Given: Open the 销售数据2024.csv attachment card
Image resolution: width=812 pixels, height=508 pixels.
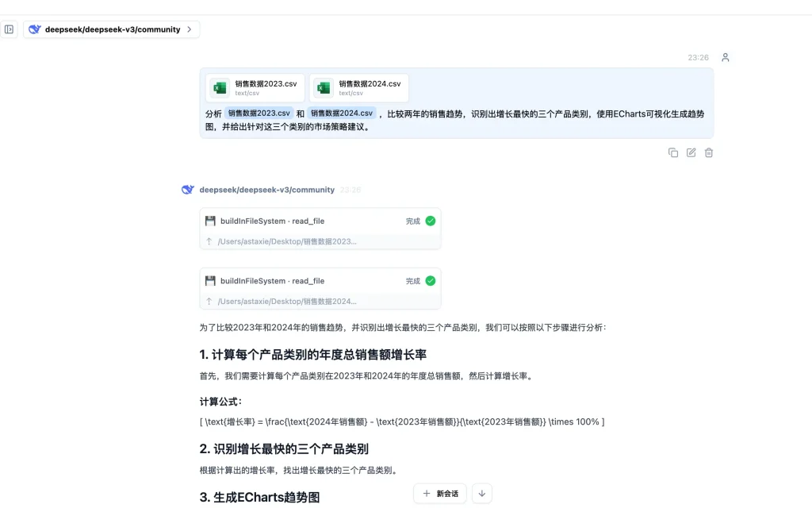Looking at the screenshot, I should click(x=359, y=87).
